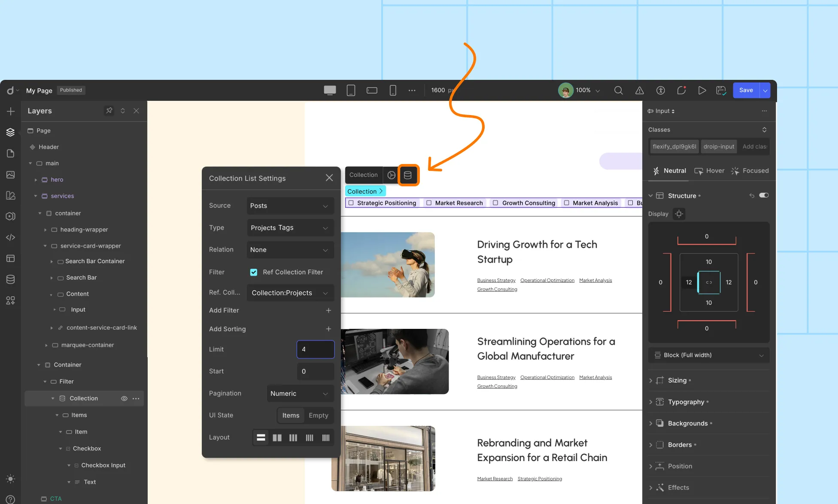Select the Empty UI state
838x504 pixels.
tap(319, 416)
